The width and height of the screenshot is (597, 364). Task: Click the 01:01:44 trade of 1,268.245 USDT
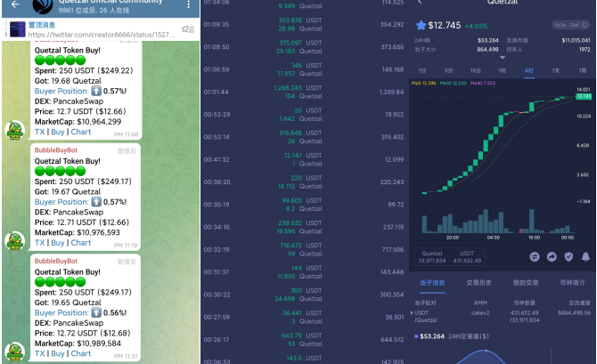click(304, 92)
